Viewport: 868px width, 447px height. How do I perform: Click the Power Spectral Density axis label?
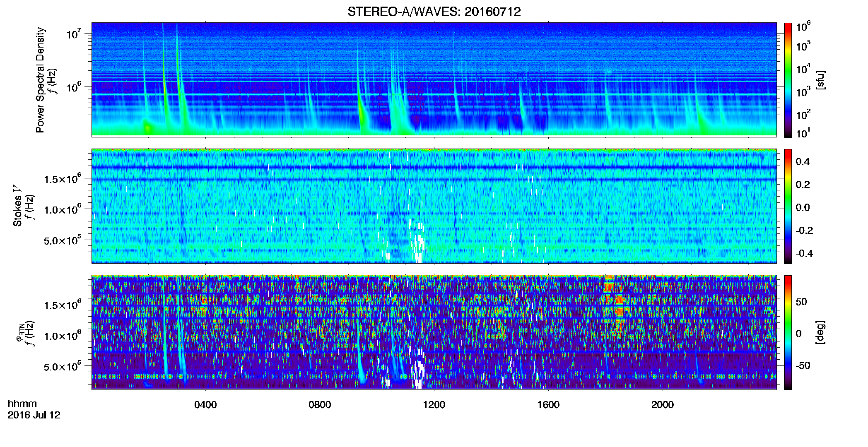point(40,80)
